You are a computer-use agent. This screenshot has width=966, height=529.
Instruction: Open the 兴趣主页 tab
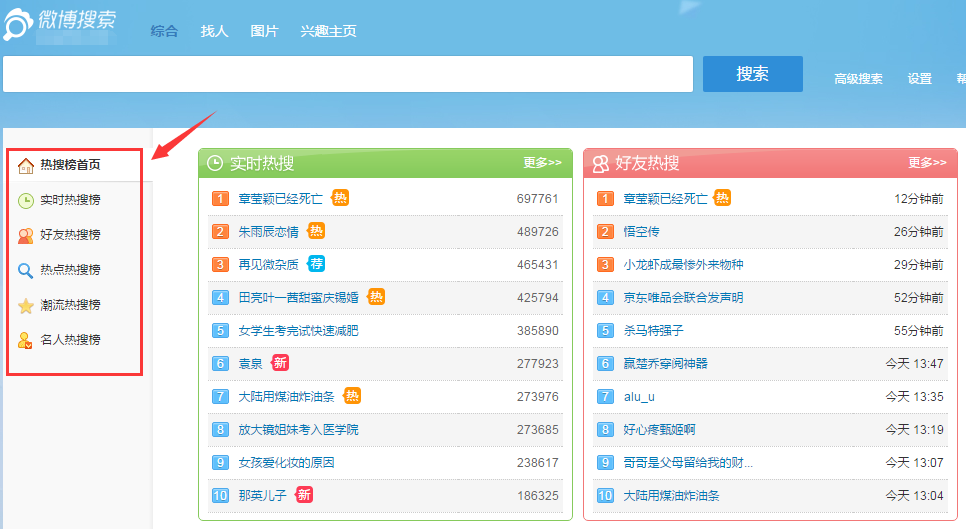coord(328,31)
